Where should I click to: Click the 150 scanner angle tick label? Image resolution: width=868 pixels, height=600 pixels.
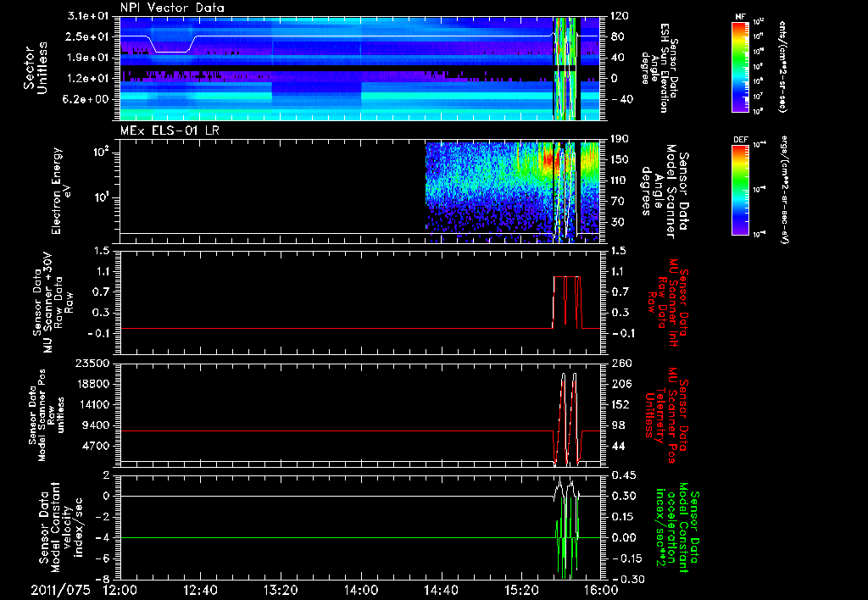pyautogui.click(x=620, y=159)
